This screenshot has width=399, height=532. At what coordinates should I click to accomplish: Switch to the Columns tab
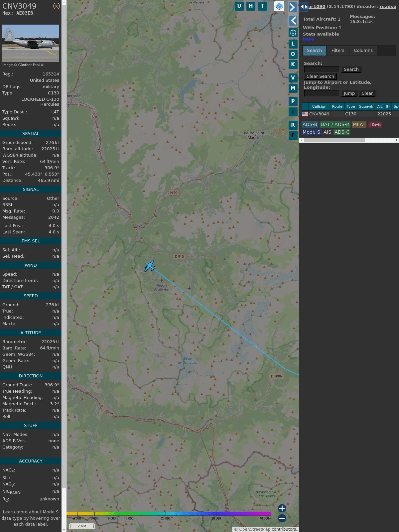363,51
